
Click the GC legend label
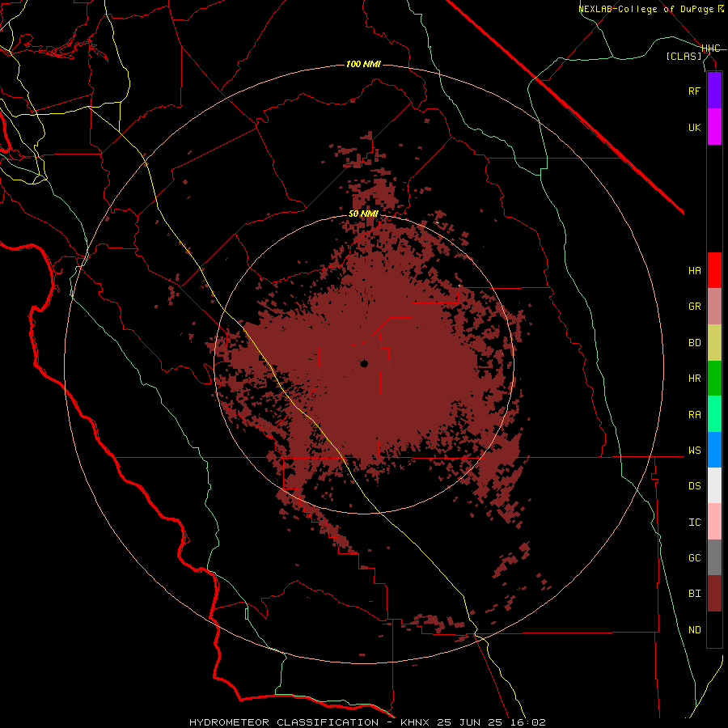coord(695,558)
